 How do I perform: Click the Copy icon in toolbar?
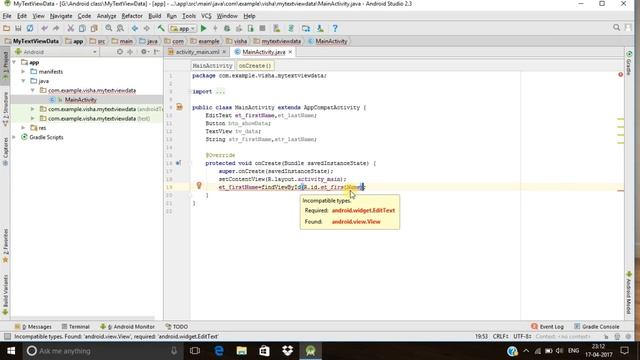[82, 29]
